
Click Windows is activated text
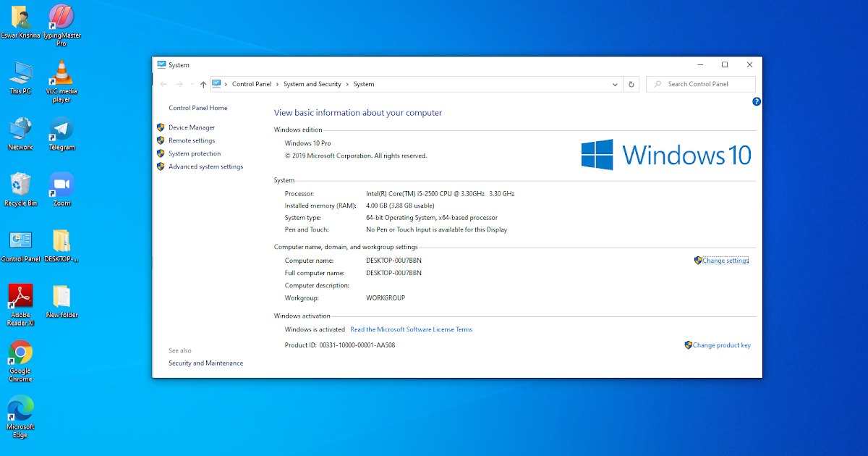tap(315, 329)
